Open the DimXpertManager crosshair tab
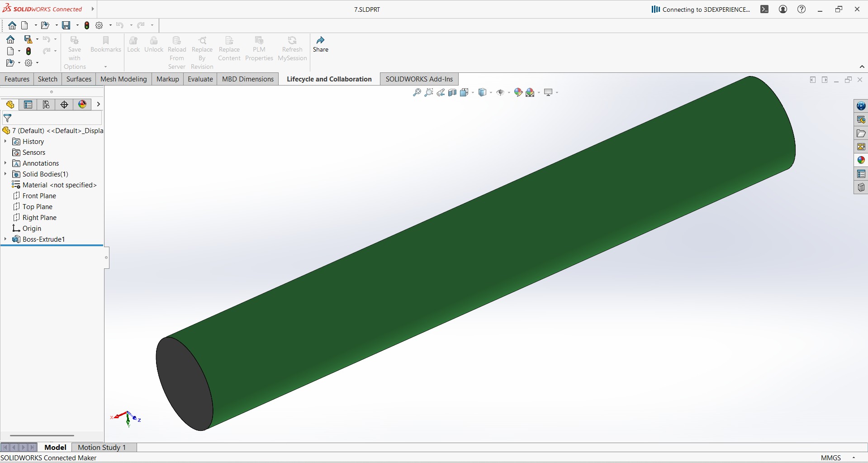The height and width of the screenshot is (463, 868). tap(64, 105)
